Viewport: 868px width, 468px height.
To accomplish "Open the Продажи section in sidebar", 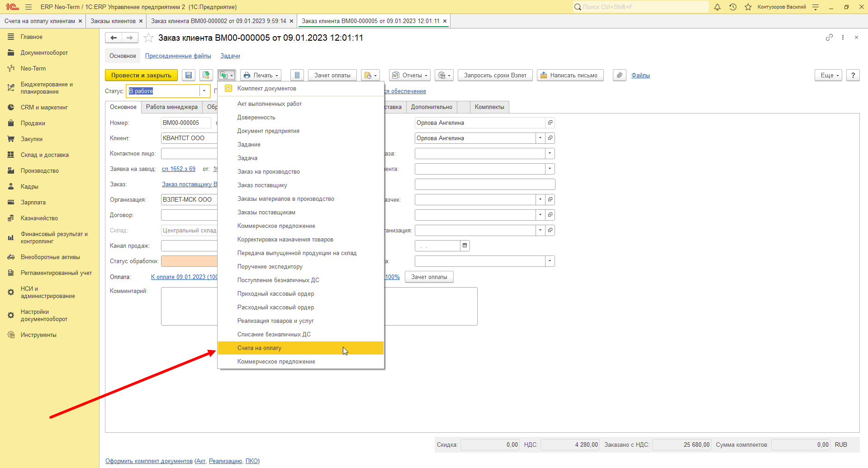I will [x=33, y=123].
